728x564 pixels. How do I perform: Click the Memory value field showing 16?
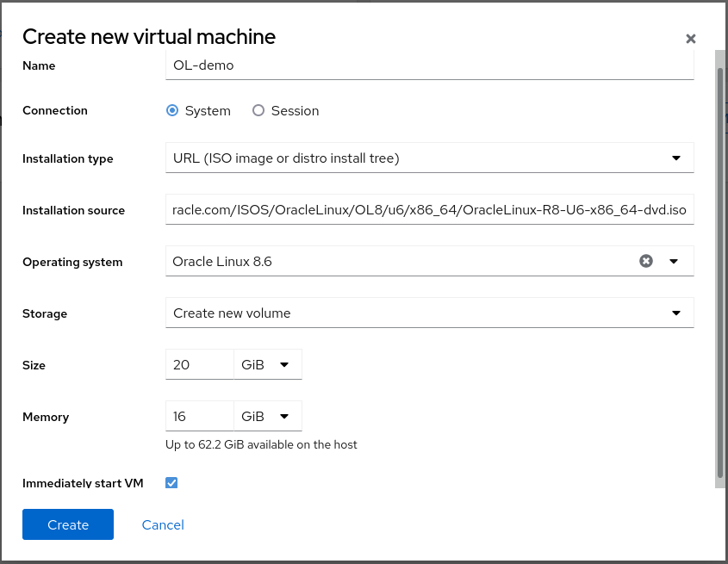coord(200,417)
